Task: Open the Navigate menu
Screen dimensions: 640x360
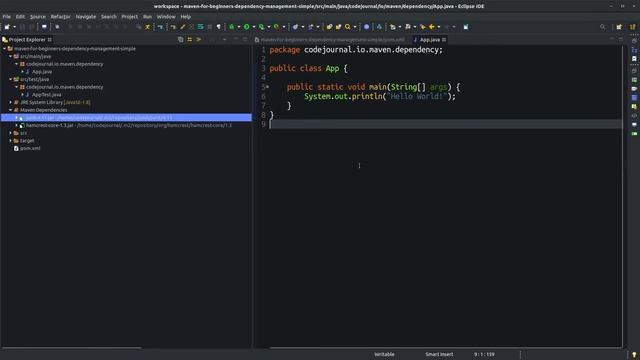Action: [86, 17]
